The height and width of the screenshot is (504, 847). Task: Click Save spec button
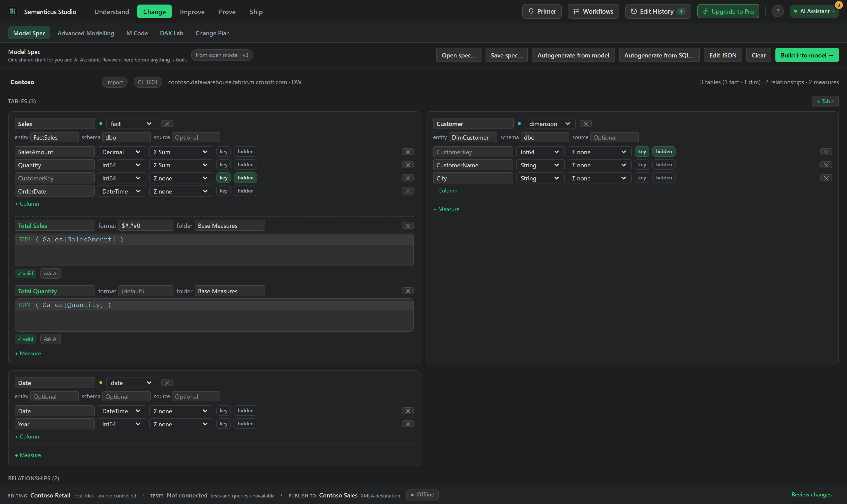tap(506, 55)
